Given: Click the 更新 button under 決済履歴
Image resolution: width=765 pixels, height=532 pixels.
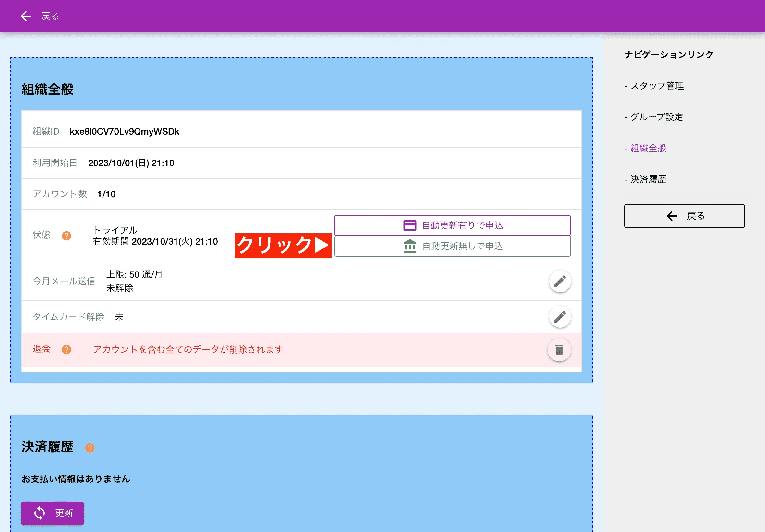Looking at the screenshot, I should pos(52,513).
